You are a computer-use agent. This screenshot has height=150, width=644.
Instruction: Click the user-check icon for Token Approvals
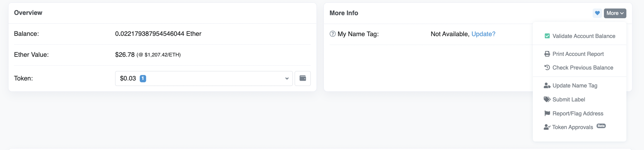tap(547, 127)
